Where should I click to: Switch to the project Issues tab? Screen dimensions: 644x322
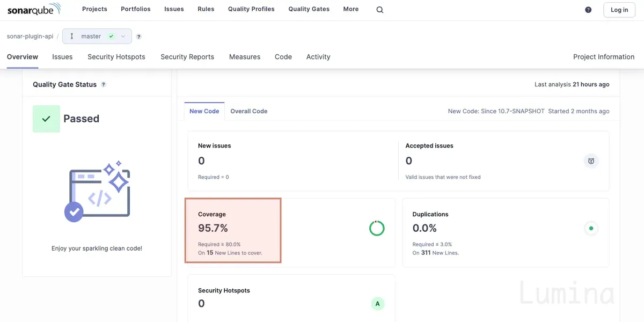pos(62,57)
